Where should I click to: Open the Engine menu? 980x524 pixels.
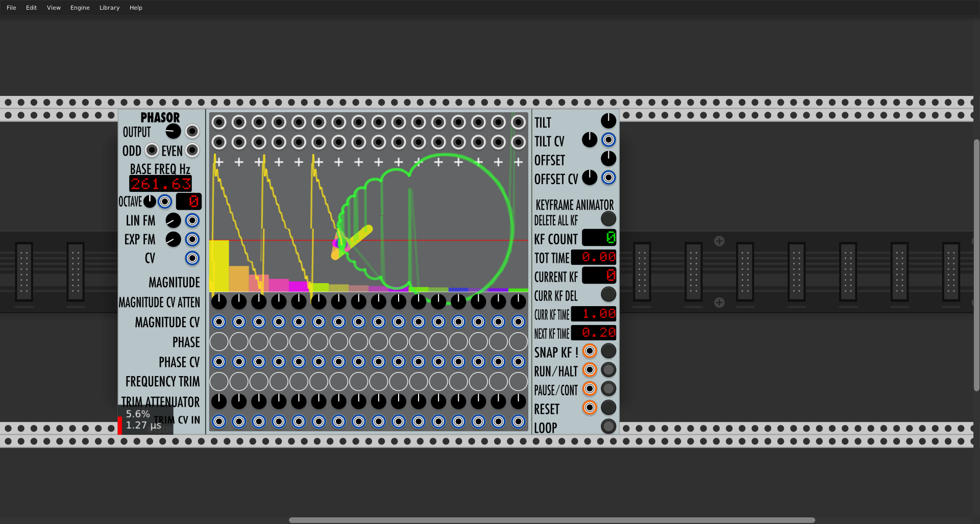click(80, 7)
